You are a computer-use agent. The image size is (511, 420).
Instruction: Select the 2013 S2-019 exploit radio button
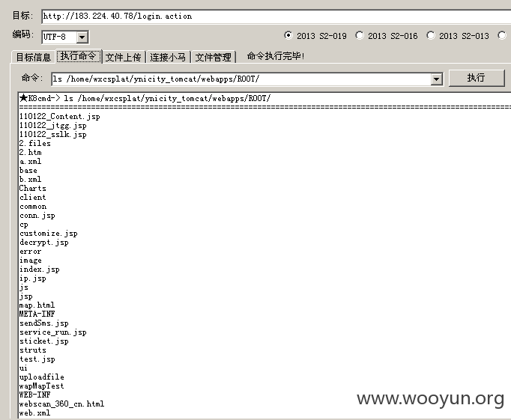tap(288, 35)
